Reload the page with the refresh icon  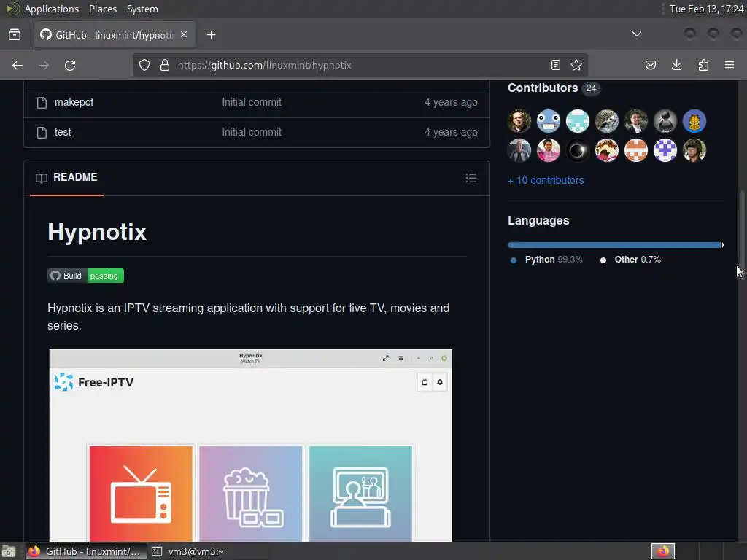[70, 65]
